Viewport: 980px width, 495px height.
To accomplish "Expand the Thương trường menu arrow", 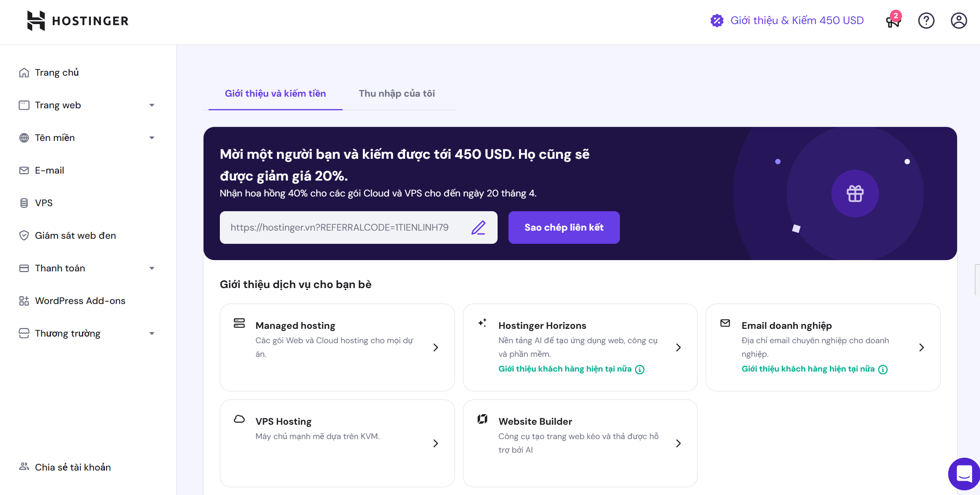I will click(x=152, y=333).
